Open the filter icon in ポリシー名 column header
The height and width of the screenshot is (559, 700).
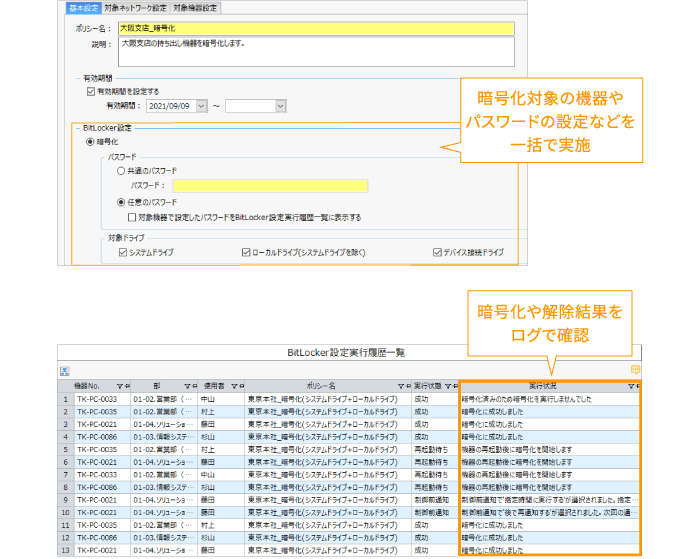401,386
